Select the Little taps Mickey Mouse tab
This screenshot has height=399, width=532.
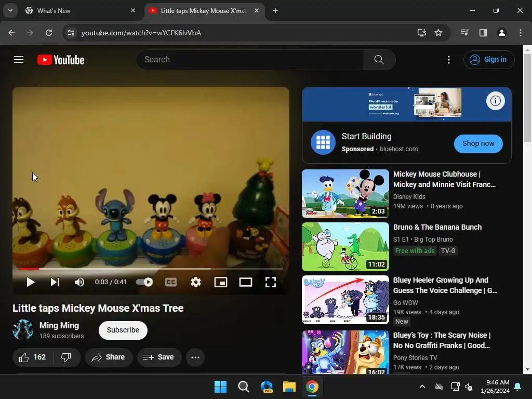[204, 11]
